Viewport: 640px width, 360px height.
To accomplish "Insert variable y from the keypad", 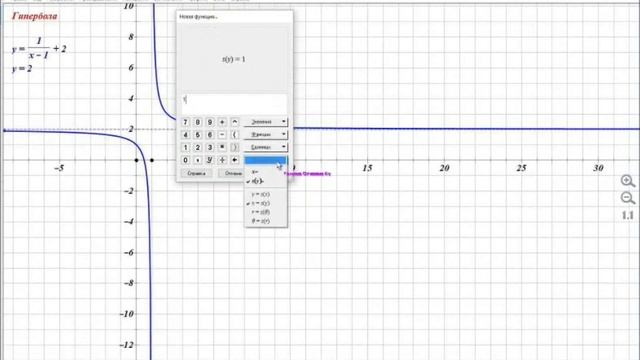I will [x=210, y=160].
